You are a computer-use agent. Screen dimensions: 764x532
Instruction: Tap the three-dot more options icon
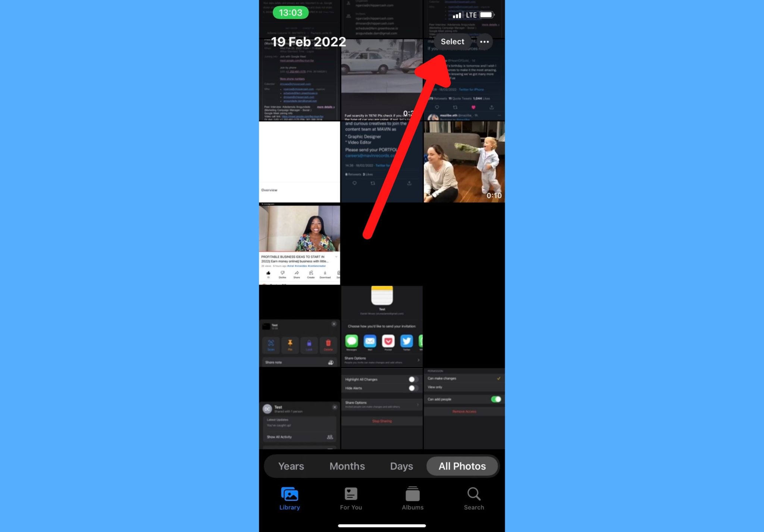tap(485, 41)
